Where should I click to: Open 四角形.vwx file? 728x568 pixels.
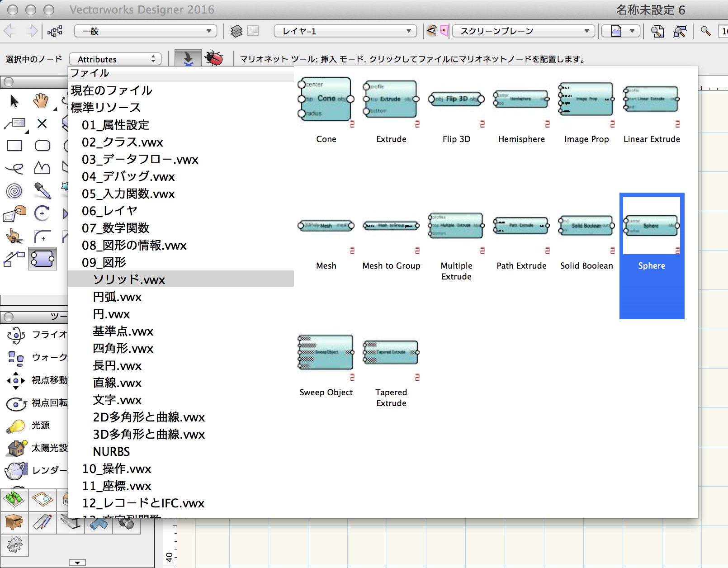[x=123, y=348]
